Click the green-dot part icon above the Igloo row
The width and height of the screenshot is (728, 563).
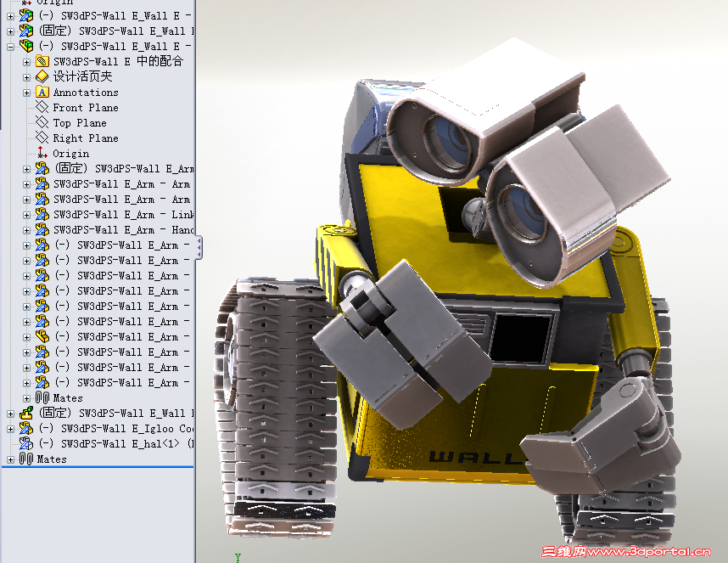click(26, 413)
